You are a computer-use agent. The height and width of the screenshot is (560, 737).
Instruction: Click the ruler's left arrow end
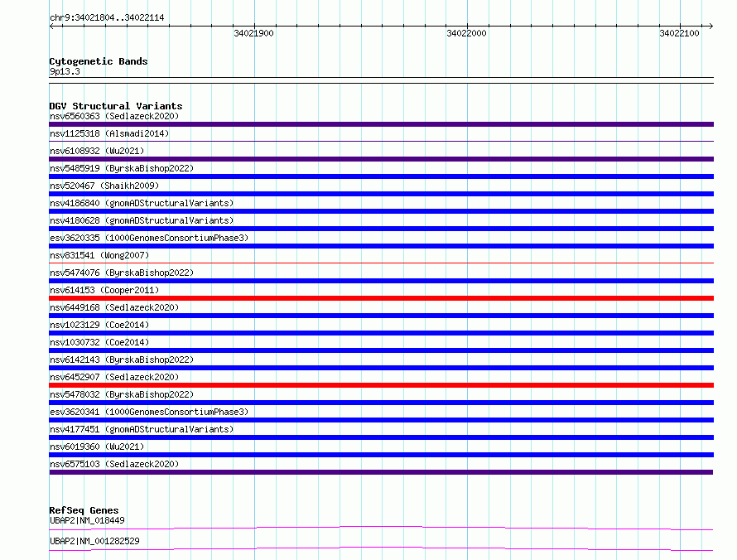coord(51,27)
